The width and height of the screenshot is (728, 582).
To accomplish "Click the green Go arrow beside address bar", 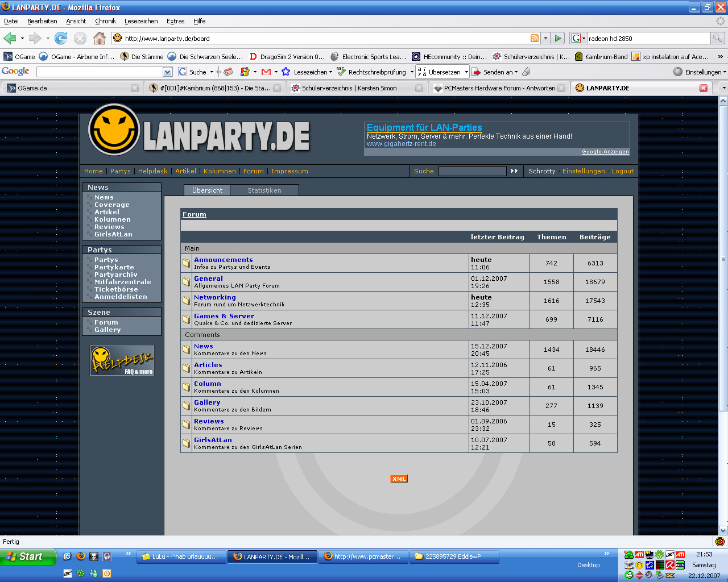I will click(558, 38).
